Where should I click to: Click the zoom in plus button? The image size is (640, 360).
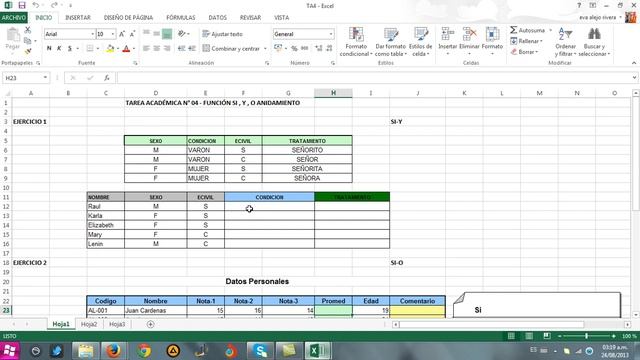[613, 336]
